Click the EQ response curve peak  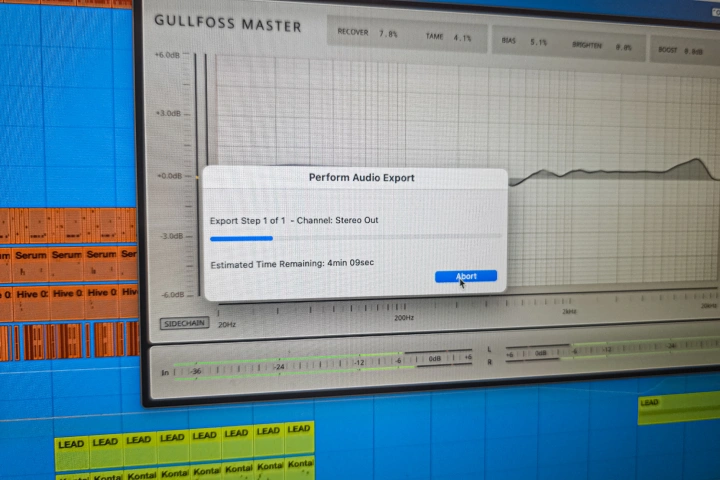[696, 160]
